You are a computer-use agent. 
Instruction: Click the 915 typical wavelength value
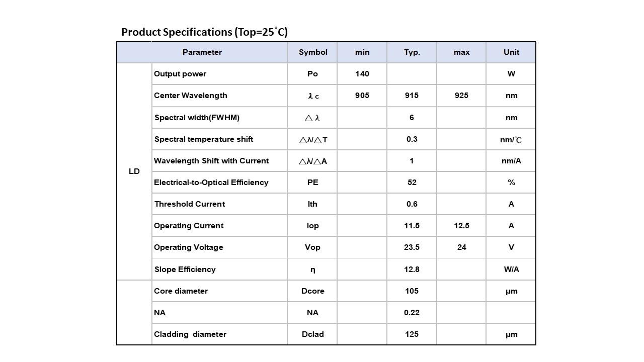pos(412,96)
